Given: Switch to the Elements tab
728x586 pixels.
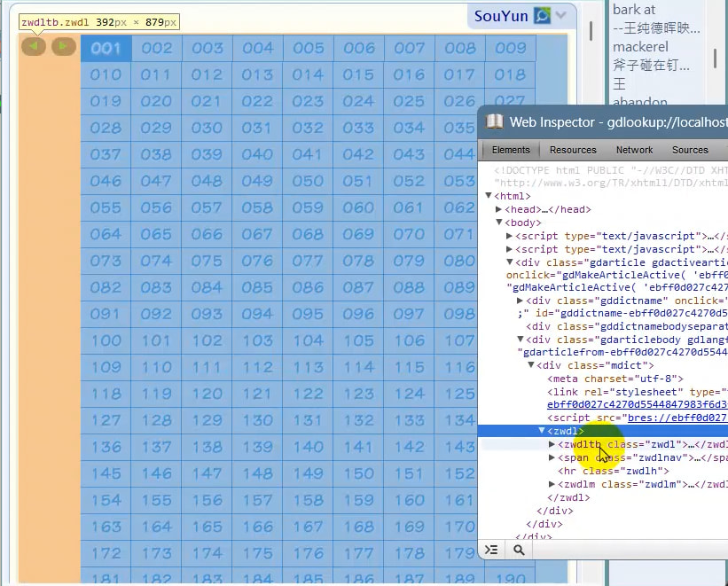Looking at the screenshot, I should [511, 150].
